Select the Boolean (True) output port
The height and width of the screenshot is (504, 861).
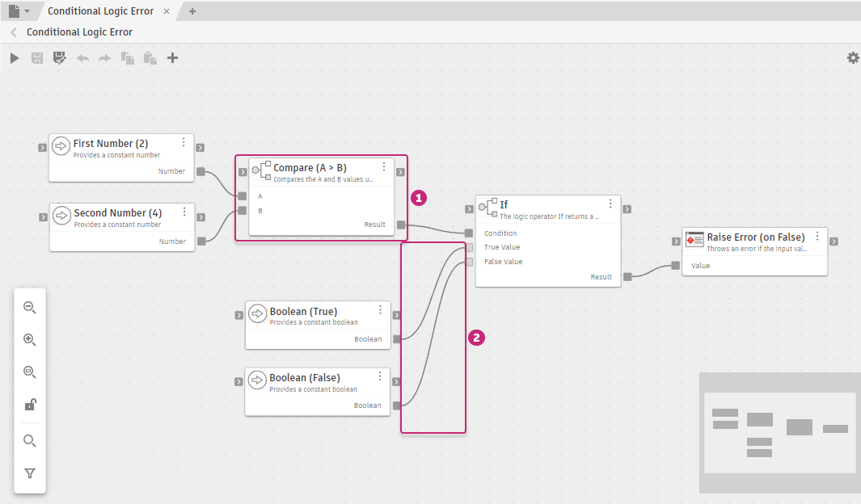[x=397, y=339]
